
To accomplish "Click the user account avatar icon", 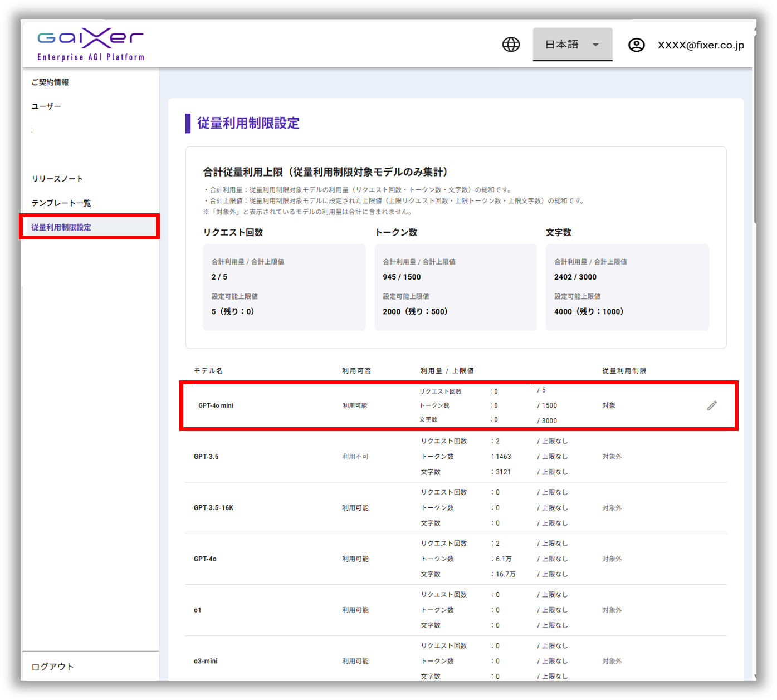I will point(636,45).
